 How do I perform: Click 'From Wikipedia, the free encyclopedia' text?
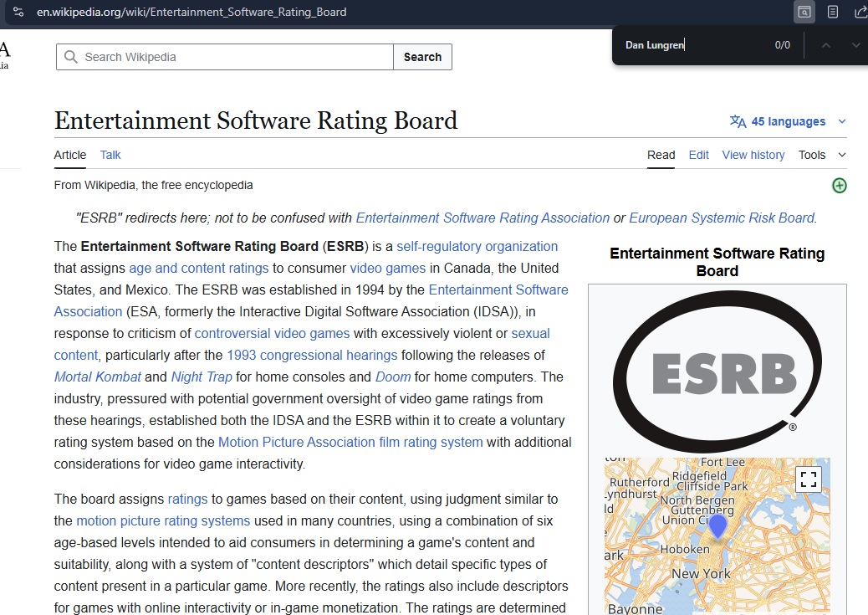[153, 185]
